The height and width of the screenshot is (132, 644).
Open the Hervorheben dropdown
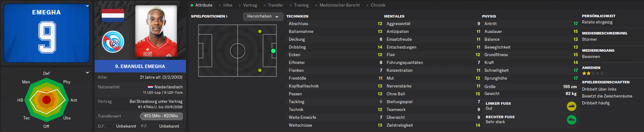click(x=263, y=16)
